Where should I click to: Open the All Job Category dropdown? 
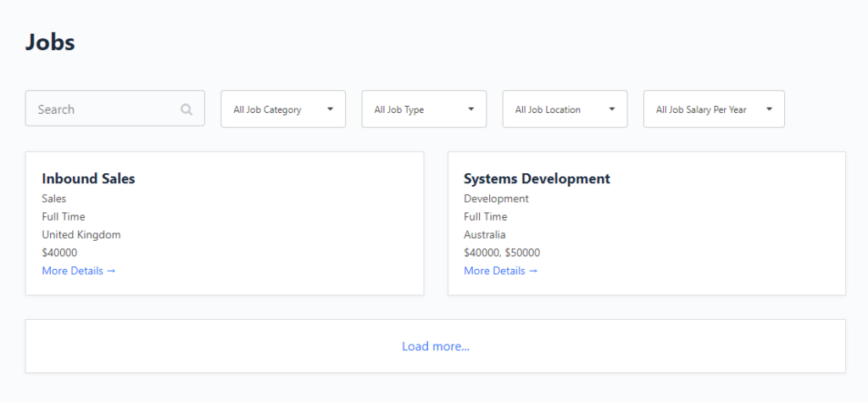pyautogui.click(x=283, y=109)
